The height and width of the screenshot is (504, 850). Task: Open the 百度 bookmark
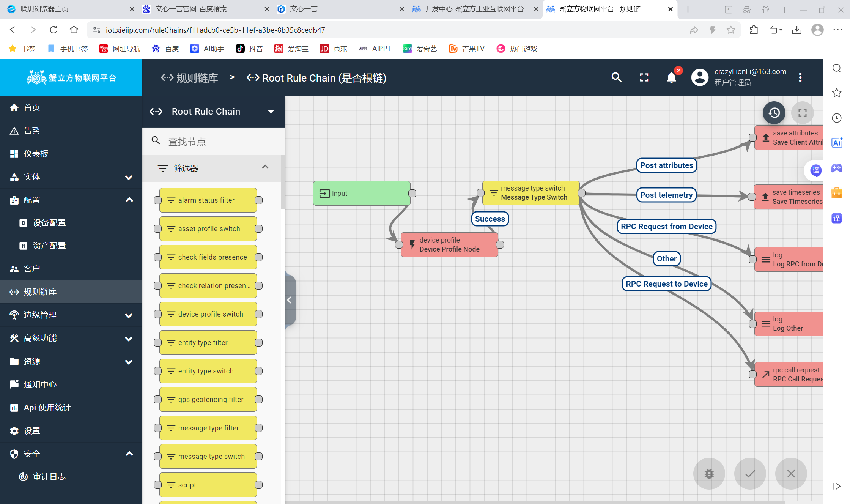point(165,49)
